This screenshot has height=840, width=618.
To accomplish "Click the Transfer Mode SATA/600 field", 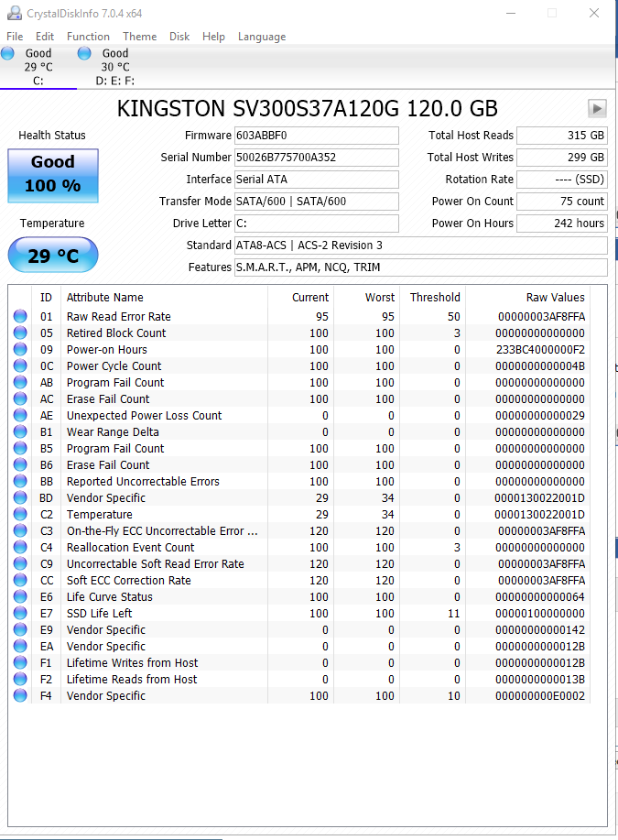I will pyautogui.click(x=317, y=202).
